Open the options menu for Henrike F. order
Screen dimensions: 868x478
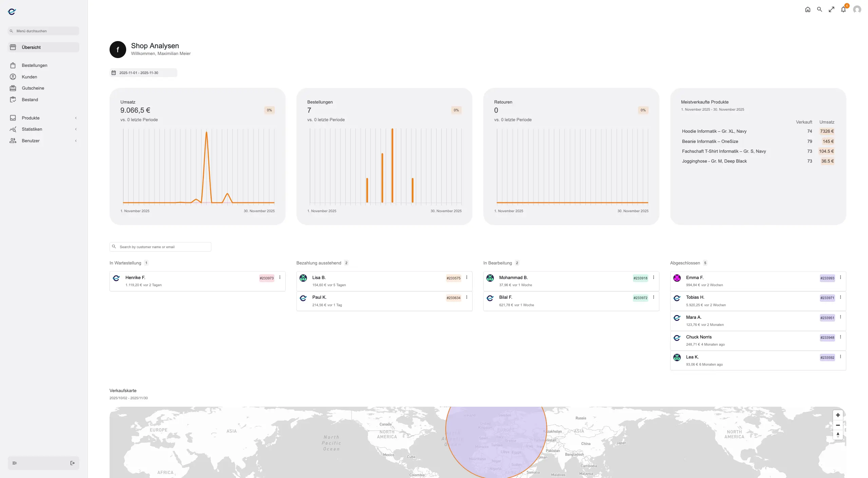click(x=280, y=277)
